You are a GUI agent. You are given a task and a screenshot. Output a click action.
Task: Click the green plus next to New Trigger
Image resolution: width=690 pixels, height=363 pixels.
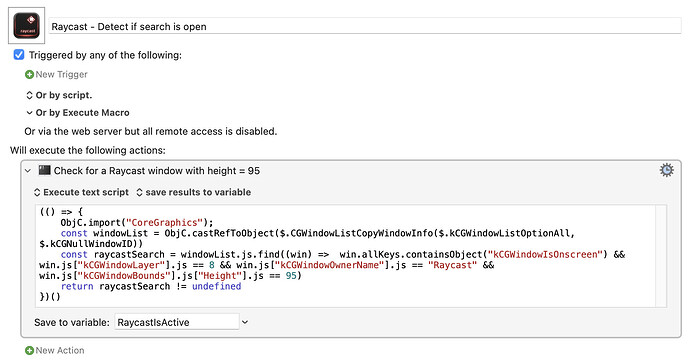(x=29, y=75)
